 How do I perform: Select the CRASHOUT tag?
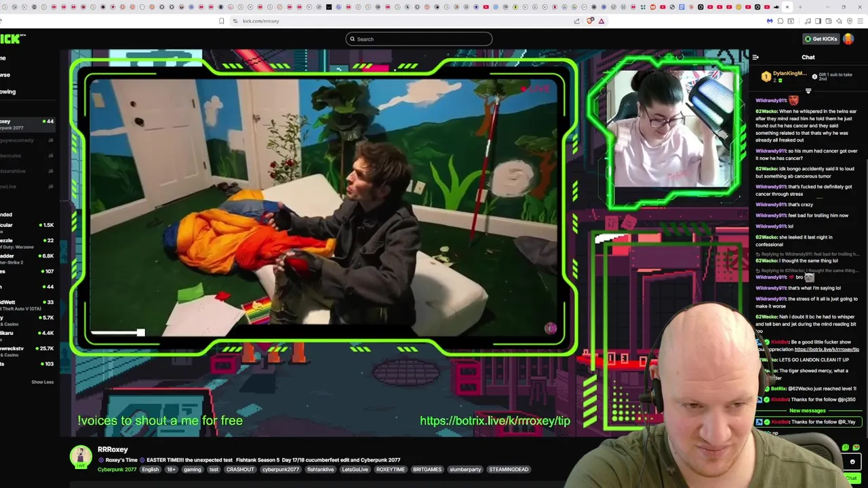pyautogui.click(x=240, y=469)
